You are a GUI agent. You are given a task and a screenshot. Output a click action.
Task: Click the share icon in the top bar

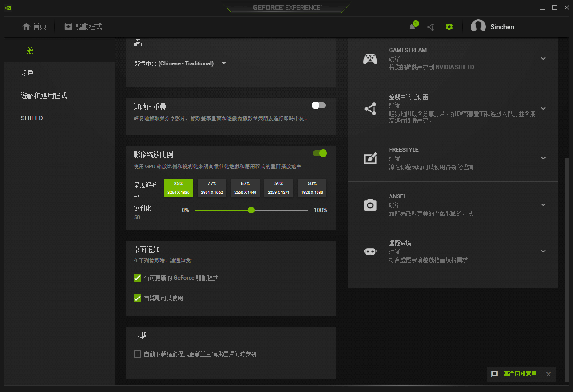coord(430,27)
